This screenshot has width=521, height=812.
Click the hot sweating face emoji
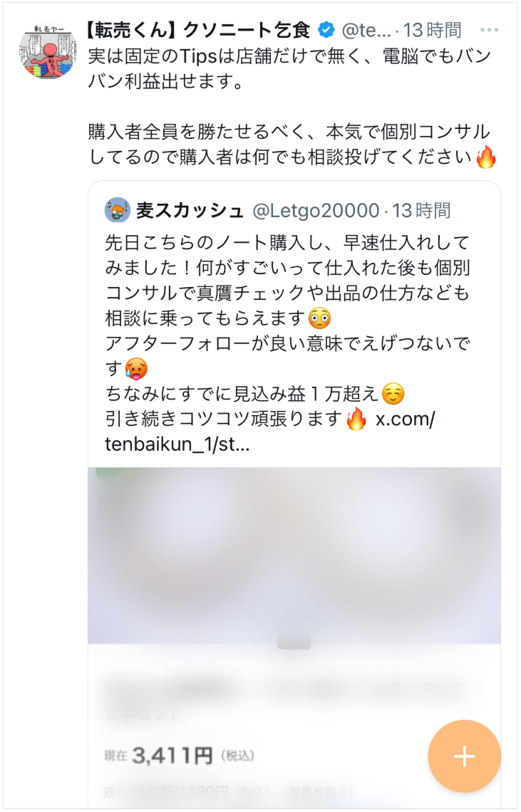pyautogui.click(x=136, y=369)
